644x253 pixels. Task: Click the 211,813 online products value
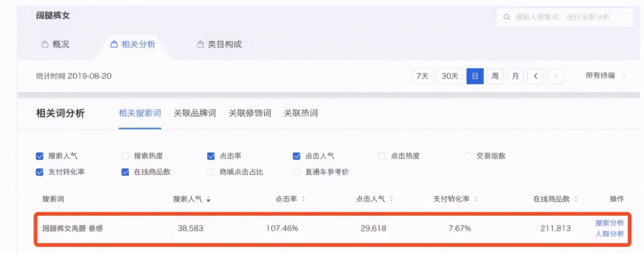pyautogui.click(x=555, y=228)
